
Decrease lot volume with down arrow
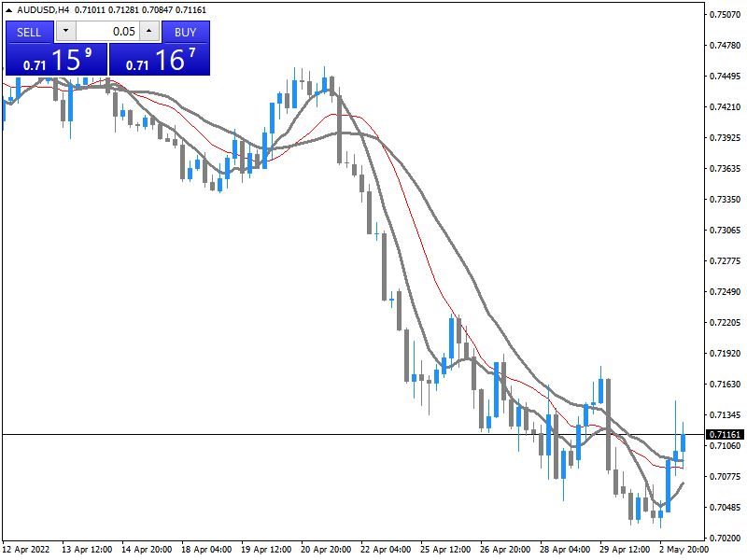(65, 32)
